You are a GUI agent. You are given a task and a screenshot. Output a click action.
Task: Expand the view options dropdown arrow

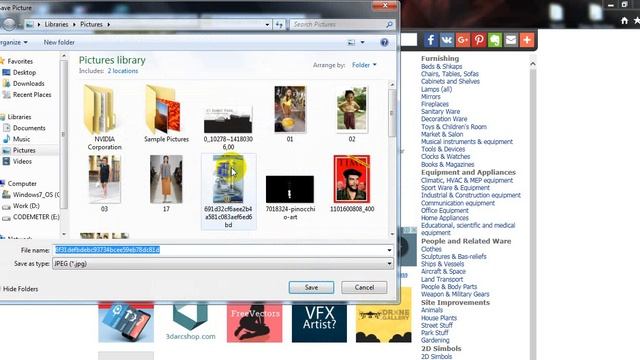(362, 42)
